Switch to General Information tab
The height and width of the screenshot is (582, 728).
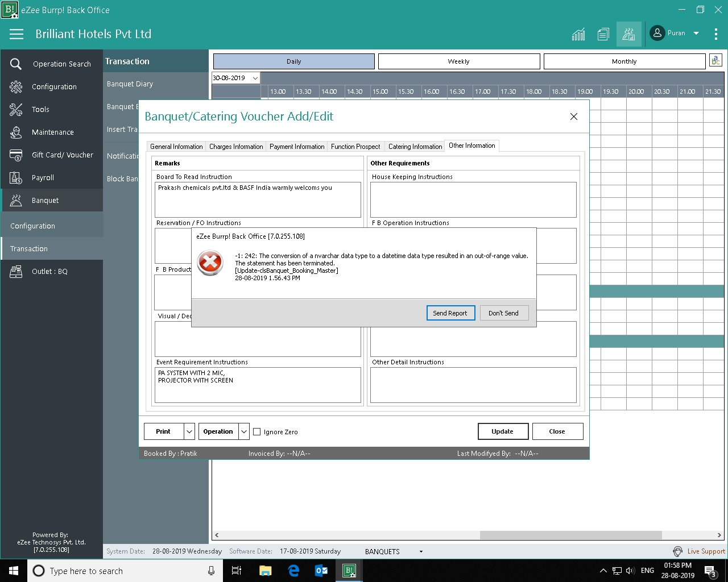pos(176,147)
